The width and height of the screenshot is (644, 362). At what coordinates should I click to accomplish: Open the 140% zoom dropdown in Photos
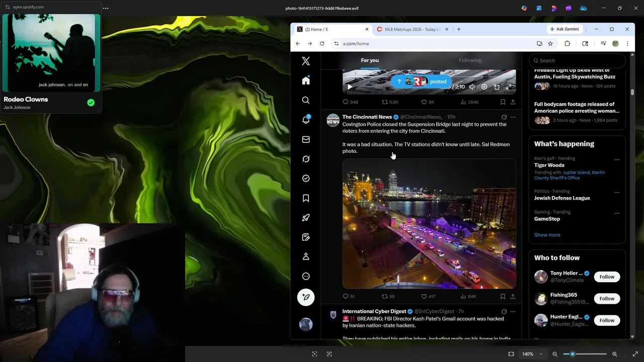click(x=533, y=354)
